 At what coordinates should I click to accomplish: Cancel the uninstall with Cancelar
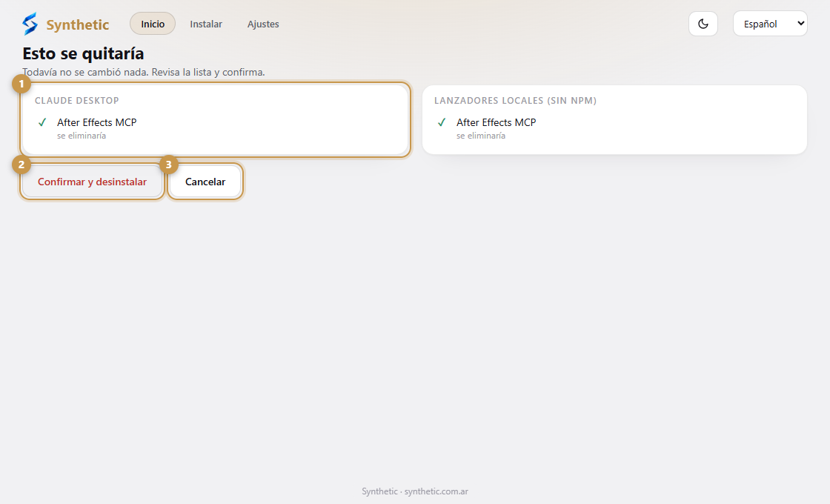click(205, 182)
